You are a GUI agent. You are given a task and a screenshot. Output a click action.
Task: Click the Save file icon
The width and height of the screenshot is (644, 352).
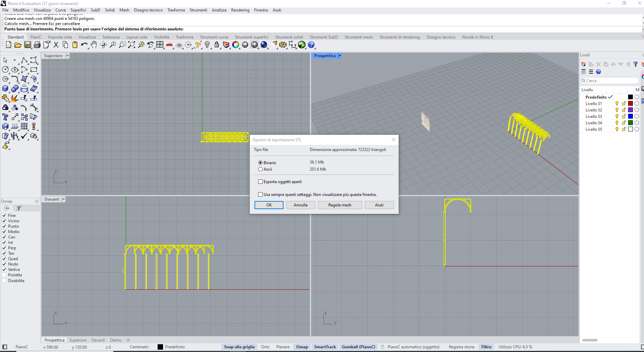point(28,45)
